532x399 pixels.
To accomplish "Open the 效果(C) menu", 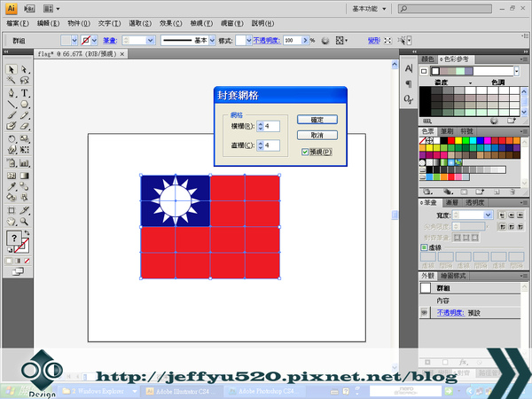I will pos(171,23).
